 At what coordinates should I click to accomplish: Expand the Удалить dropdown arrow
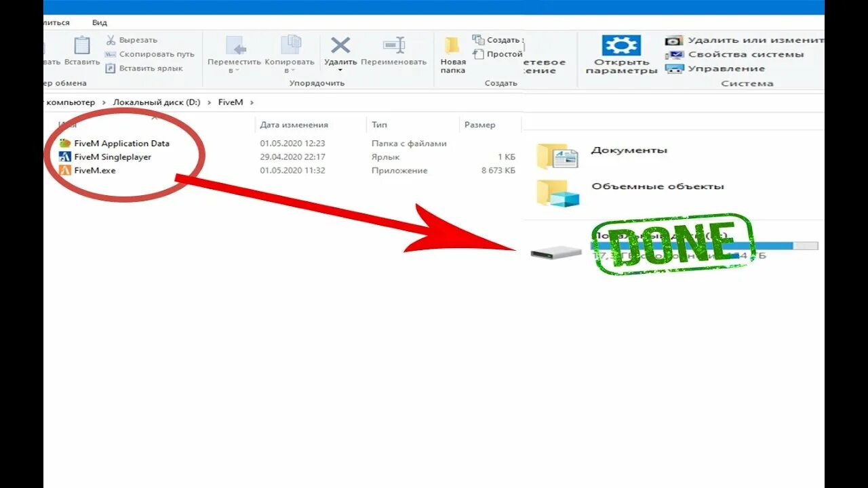point(340,70)
